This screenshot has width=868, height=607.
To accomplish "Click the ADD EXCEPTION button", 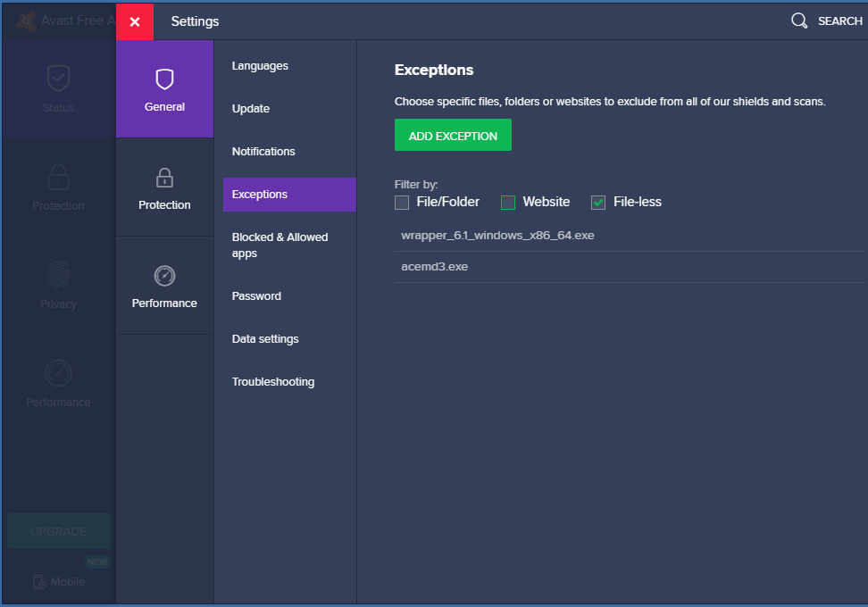I will [x=453, y=135].
